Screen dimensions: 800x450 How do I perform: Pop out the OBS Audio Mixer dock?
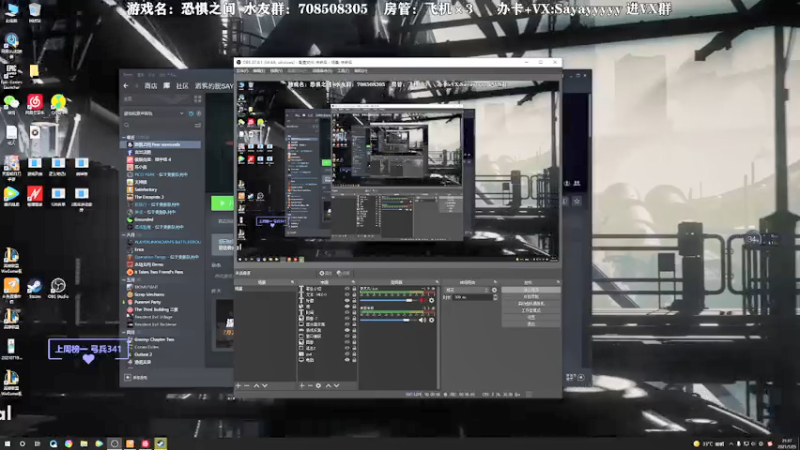point(437,282)
